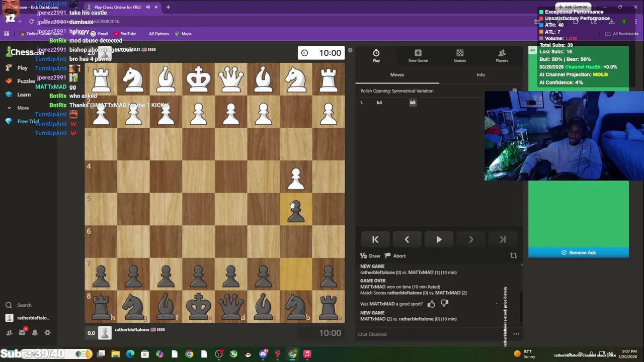Open File Explorer from the taskbar

(115, 354)
